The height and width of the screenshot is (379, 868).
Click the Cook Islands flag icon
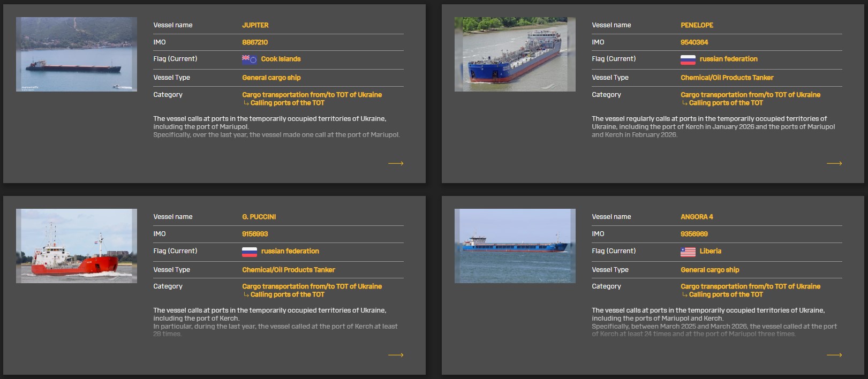pos(249,59)
